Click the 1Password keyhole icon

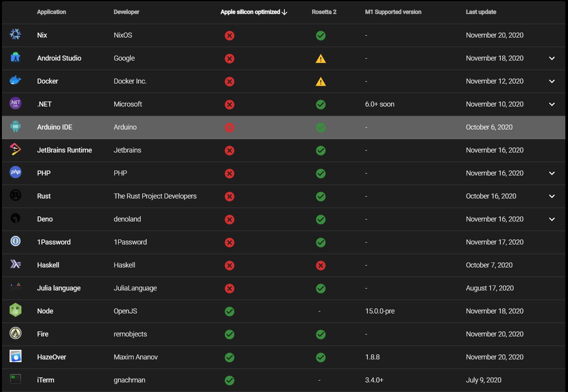point(15,241)
